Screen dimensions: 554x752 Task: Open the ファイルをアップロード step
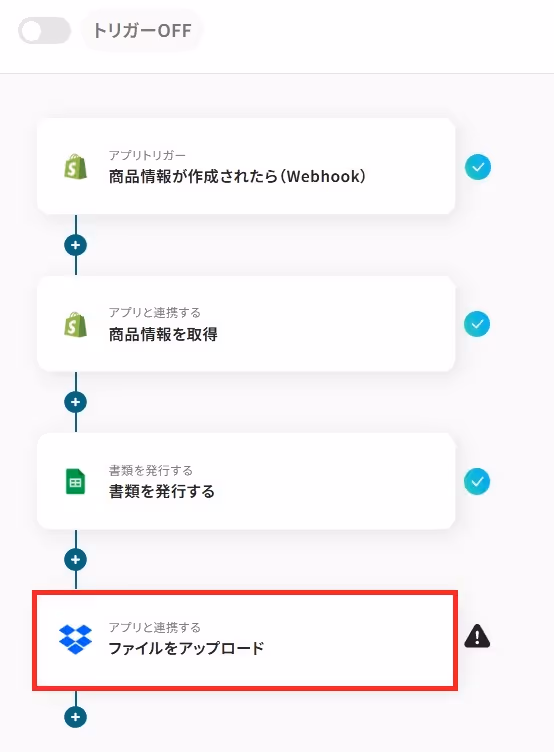(x=245, y=641)
